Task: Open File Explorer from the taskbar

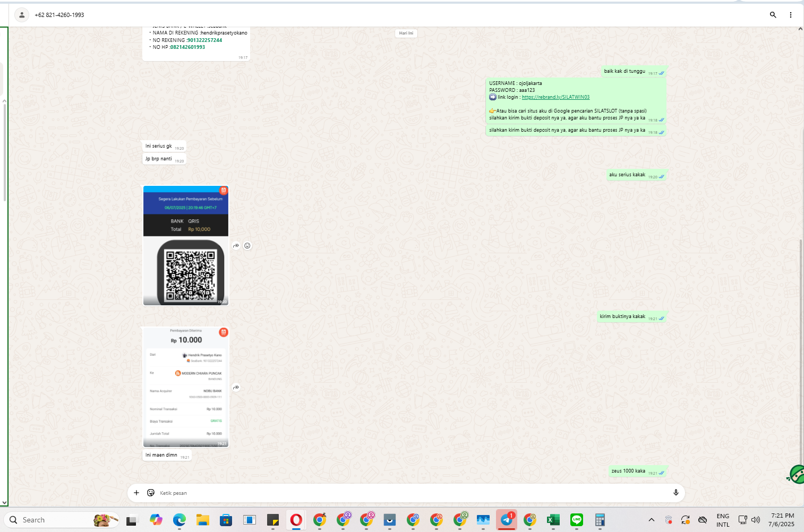Action: point(203,520)
